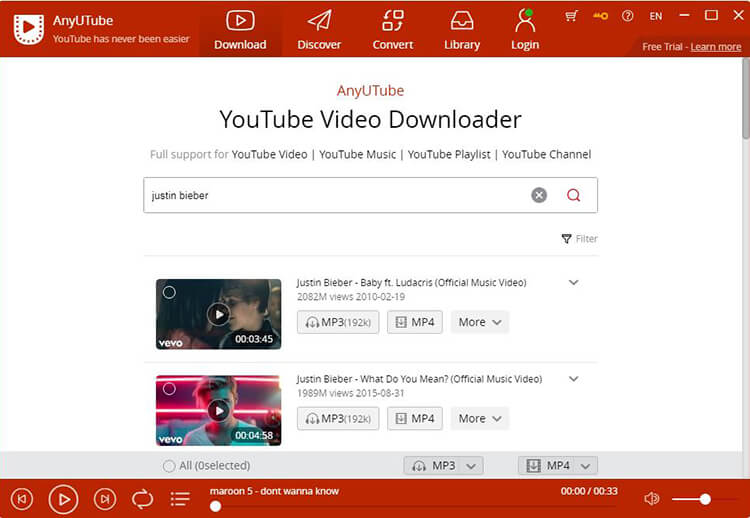Open the Filter options
The image size is (750, 518).
pos(579,239)
